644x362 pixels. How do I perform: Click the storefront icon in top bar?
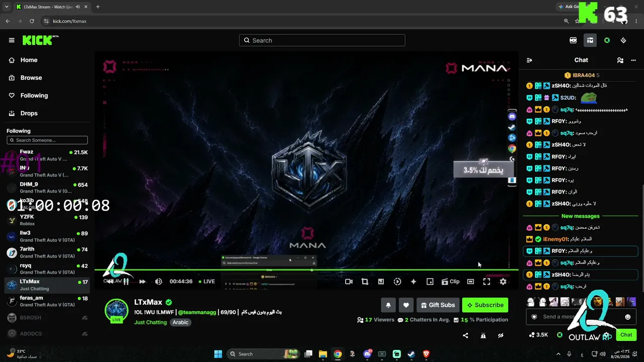(x=590, y=40)
